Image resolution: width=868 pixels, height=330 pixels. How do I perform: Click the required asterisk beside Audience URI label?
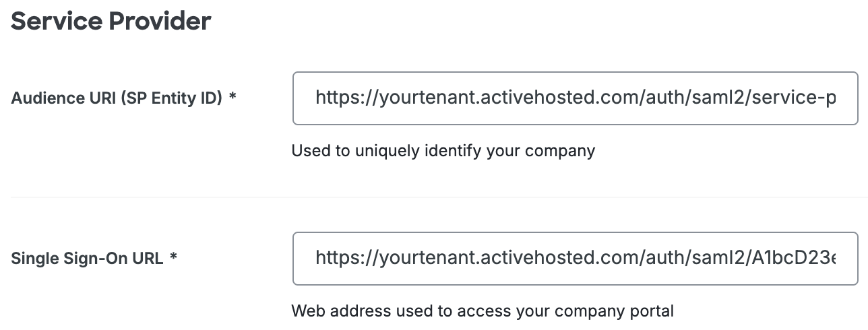pos(232,98)
